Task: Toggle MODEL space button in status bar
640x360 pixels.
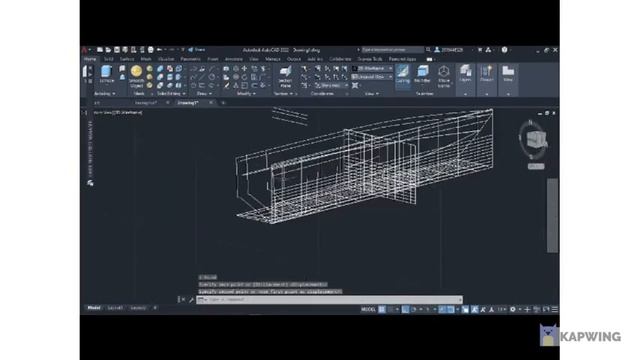Action: pyautogui.click(x=368, y=309)
